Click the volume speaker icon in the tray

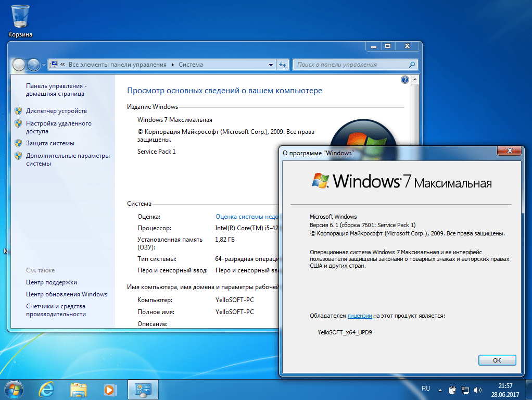(x=478, y=390)
